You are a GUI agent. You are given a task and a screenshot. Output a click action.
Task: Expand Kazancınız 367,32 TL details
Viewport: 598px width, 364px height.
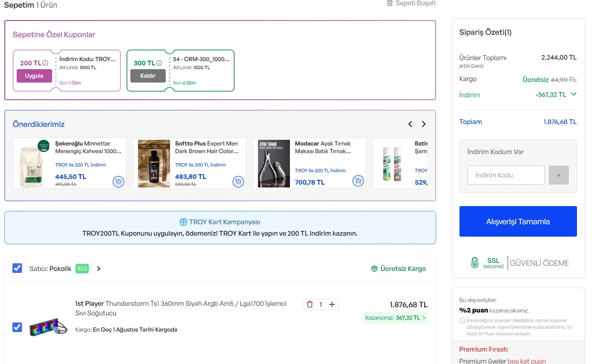coord(395,318)
